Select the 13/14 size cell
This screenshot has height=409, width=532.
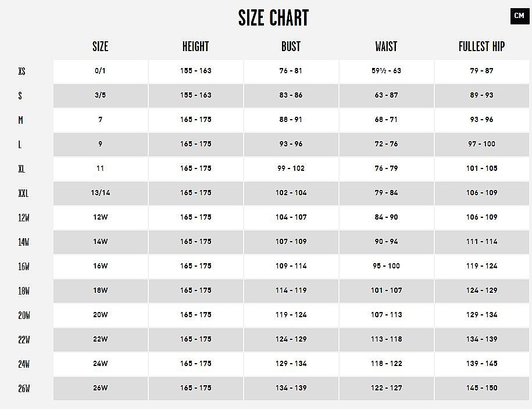101,193
